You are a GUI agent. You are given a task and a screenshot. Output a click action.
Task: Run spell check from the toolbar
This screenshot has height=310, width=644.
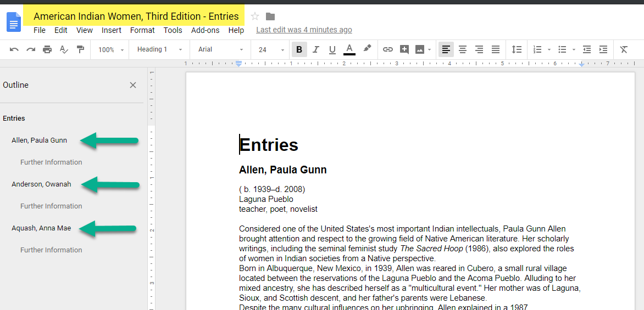tap(64, 49)
